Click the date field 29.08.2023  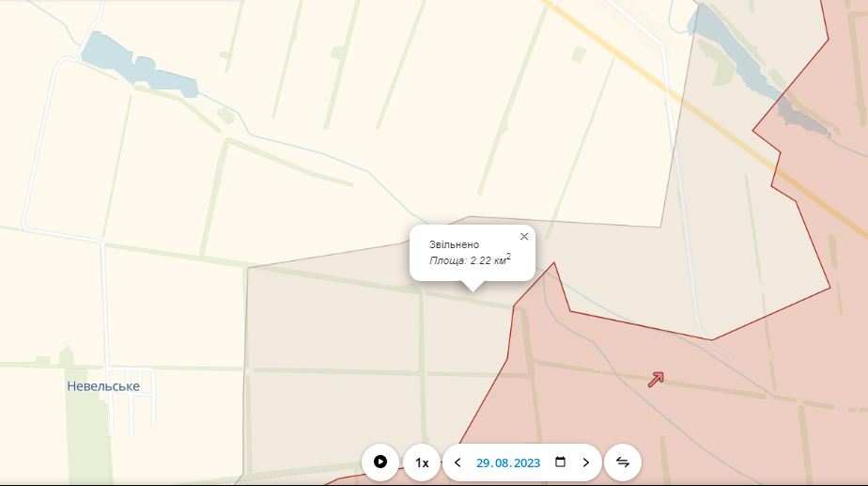click(507, 462)
